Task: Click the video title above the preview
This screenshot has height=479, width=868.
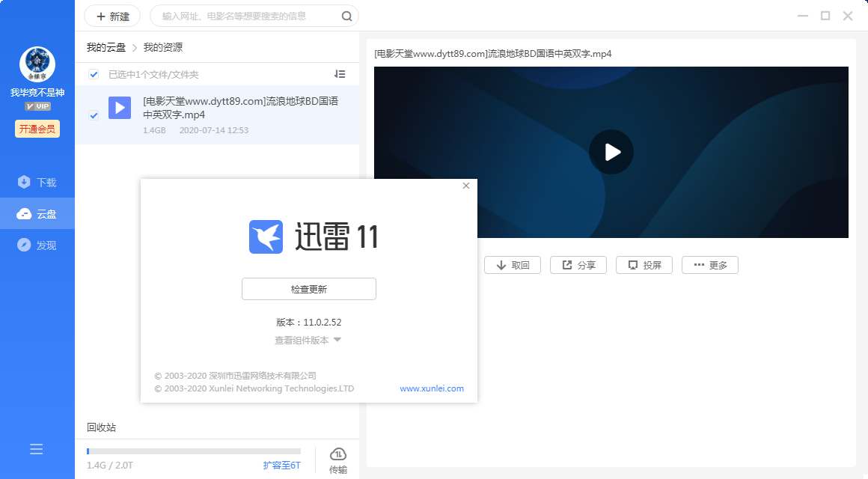Action: click(492, 54)
